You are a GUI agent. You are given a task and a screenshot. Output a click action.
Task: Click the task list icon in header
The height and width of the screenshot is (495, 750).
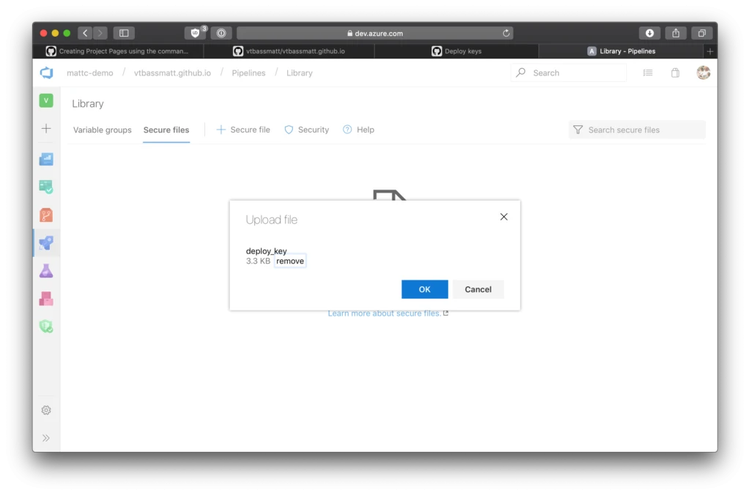click(648, 73)
